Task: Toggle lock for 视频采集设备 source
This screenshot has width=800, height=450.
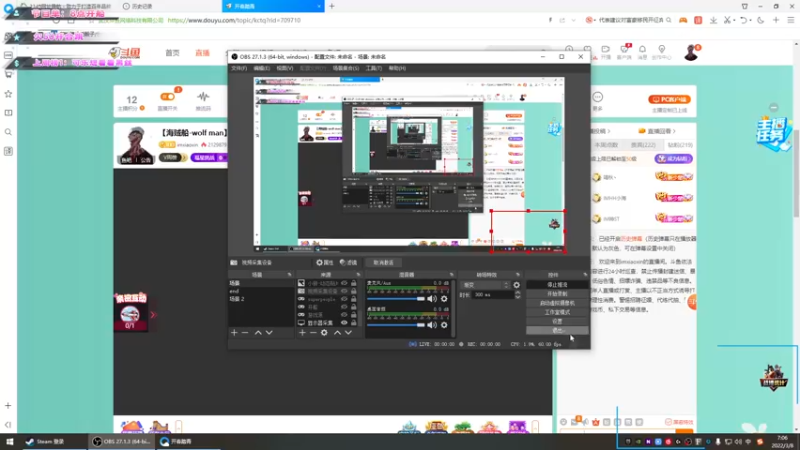Action: pos(354,291)
